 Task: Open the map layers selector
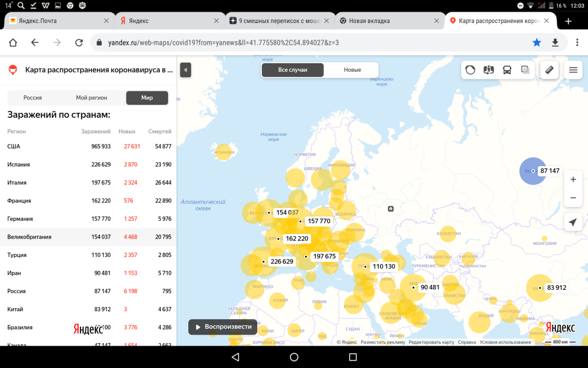point(525,70)
